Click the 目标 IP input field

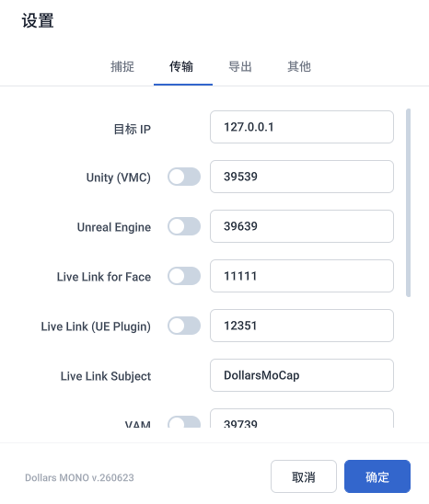point(302,127)
